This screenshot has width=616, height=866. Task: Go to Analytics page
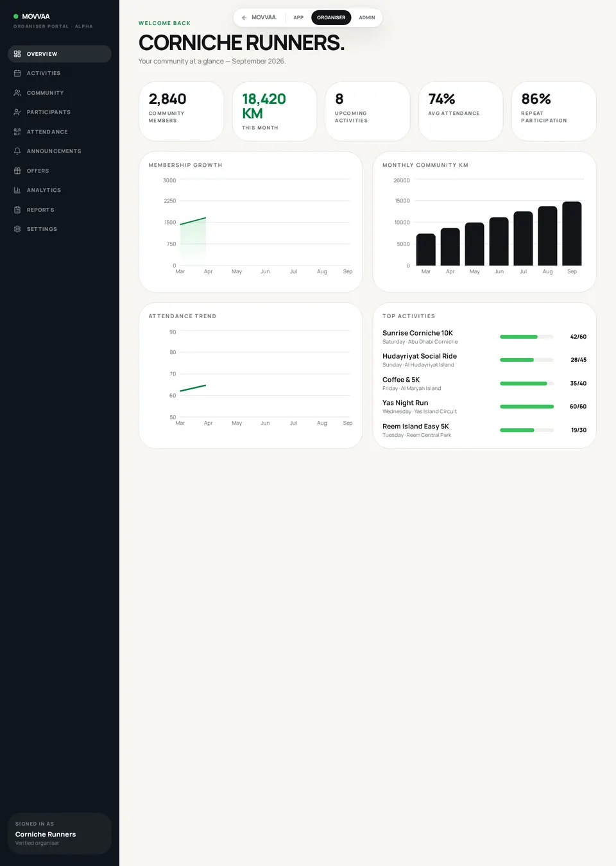coord(60,190)
